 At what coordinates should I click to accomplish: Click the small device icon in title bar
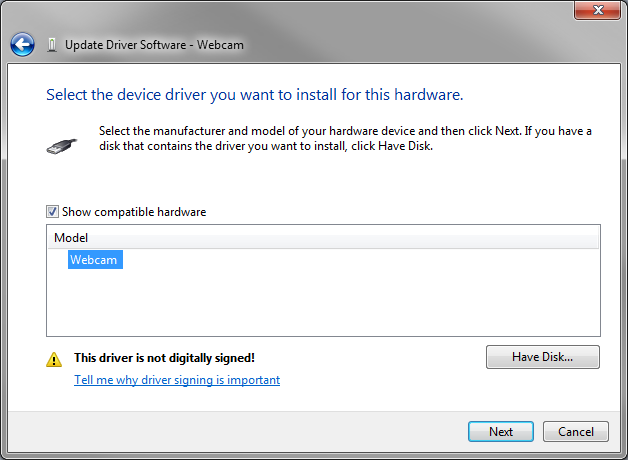point(51,45)
